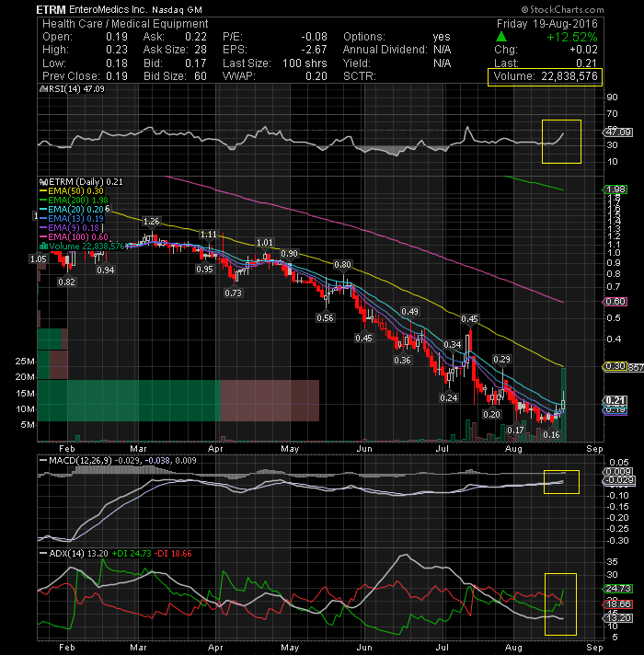This screenshot has height=655, width=644.
Task: Click the 0.21 last price axis tag
Action: coord(615,400)
